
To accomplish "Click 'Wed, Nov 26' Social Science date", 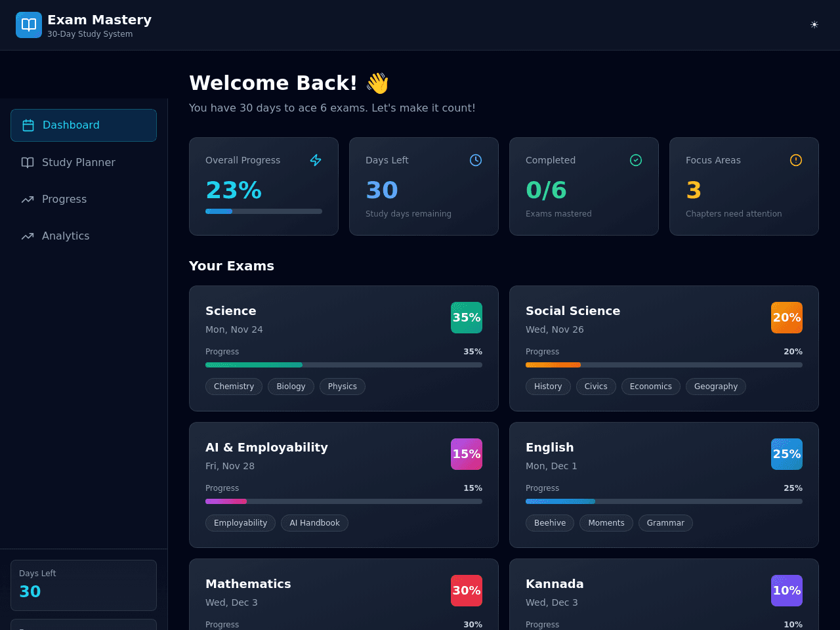I will (555, 329).
